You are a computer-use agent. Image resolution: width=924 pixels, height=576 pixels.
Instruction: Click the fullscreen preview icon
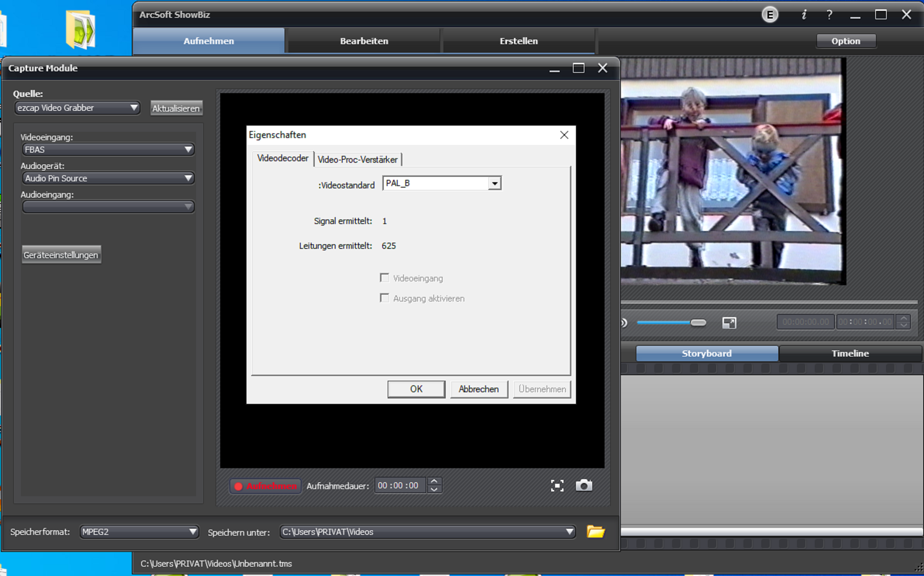point(557,486)
